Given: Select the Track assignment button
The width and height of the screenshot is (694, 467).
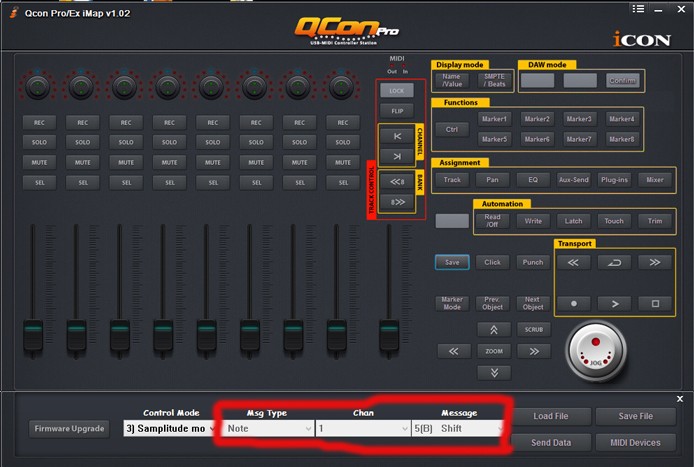Looking at the screenshot, I should pyautogui.click(x=452, y=180).
